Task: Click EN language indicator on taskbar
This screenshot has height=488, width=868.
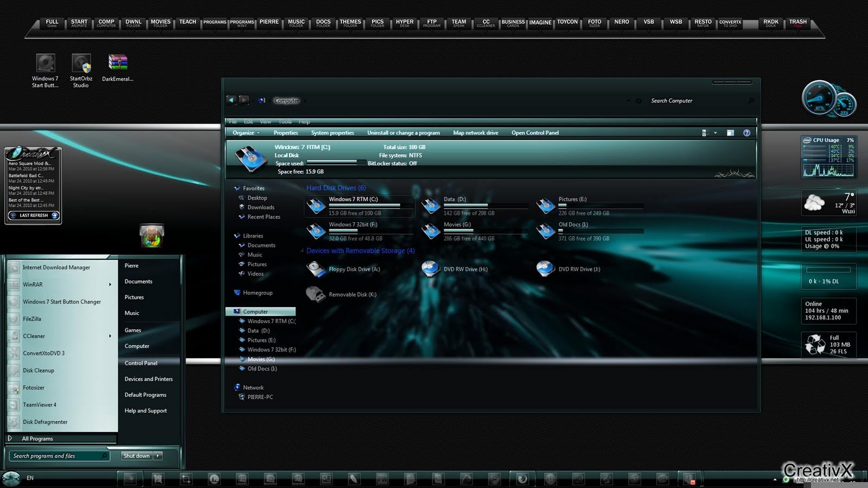Action: [x=30, y=478]
